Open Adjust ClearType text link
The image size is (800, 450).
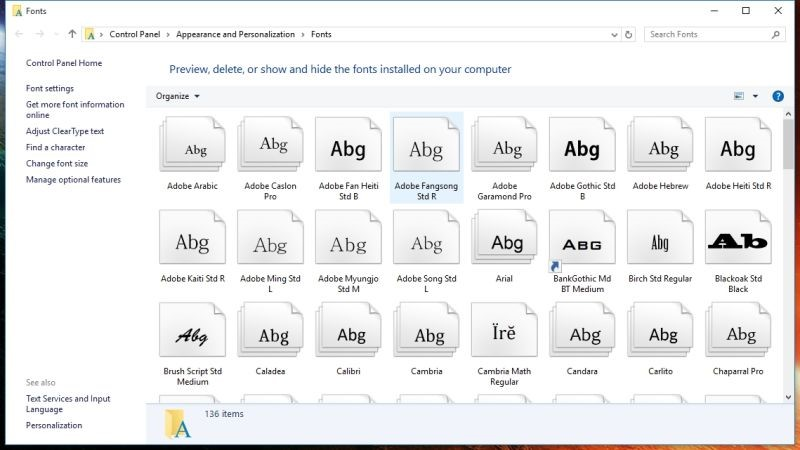65,131
